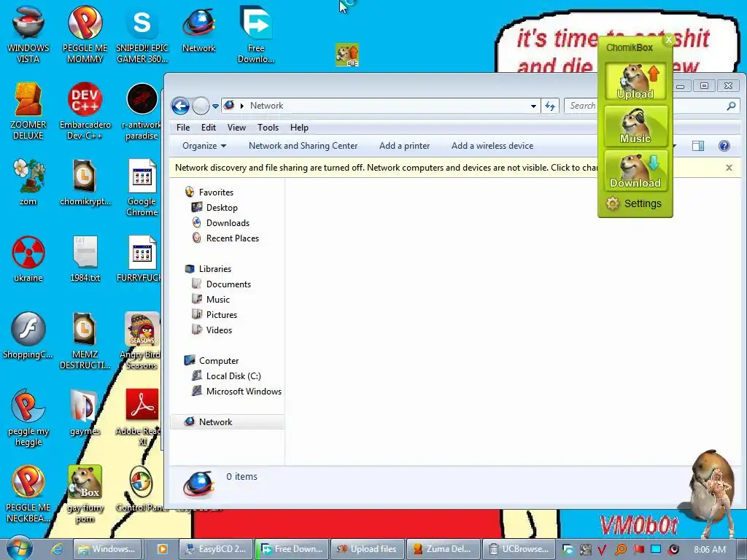Select Computer in the navigation pane

(x=219, y=361)
